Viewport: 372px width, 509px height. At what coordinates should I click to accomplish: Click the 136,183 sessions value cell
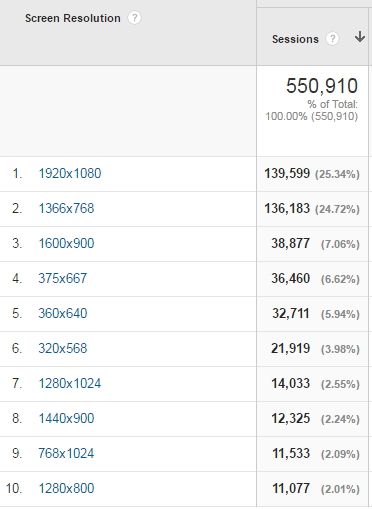tap(312, 209)
